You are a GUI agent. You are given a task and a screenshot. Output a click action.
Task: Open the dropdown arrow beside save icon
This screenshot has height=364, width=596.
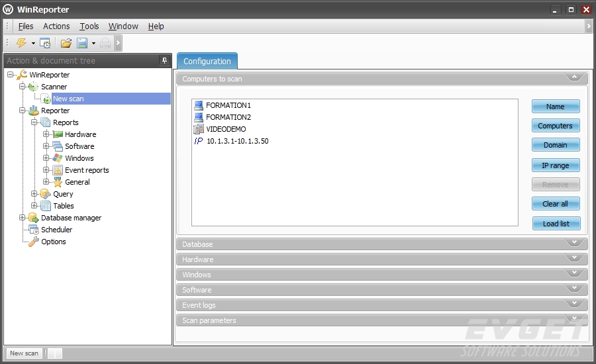93,43
